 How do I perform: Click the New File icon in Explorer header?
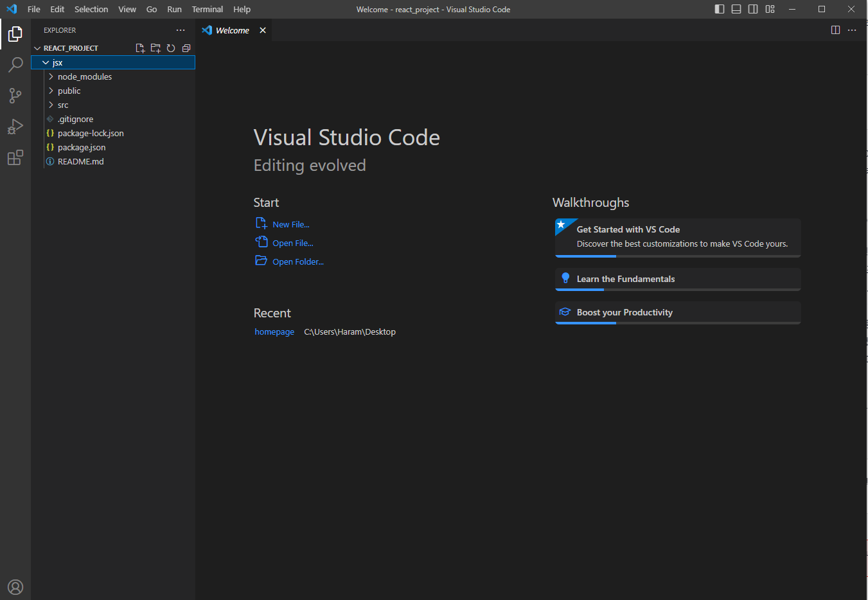pyautogui.click(x=140, y=48)
